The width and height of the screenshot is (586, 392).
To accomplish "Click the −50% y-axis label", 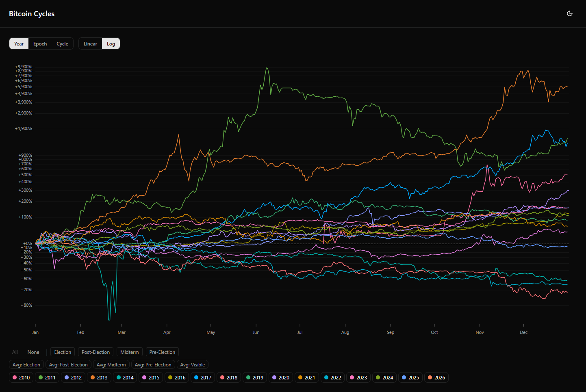I will [x=26, y=270].
